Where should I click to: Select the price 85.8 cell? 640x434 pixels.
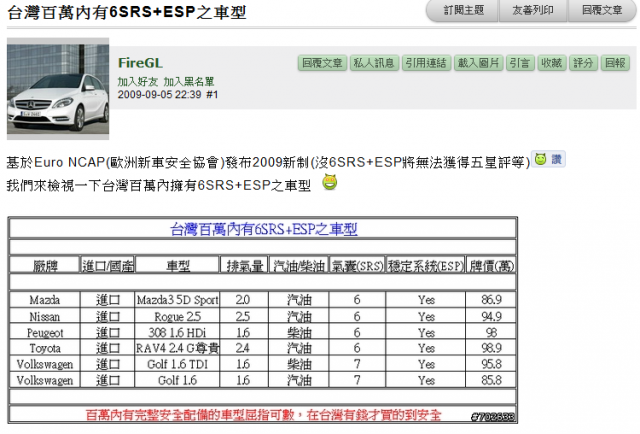(x=491, y=381)
